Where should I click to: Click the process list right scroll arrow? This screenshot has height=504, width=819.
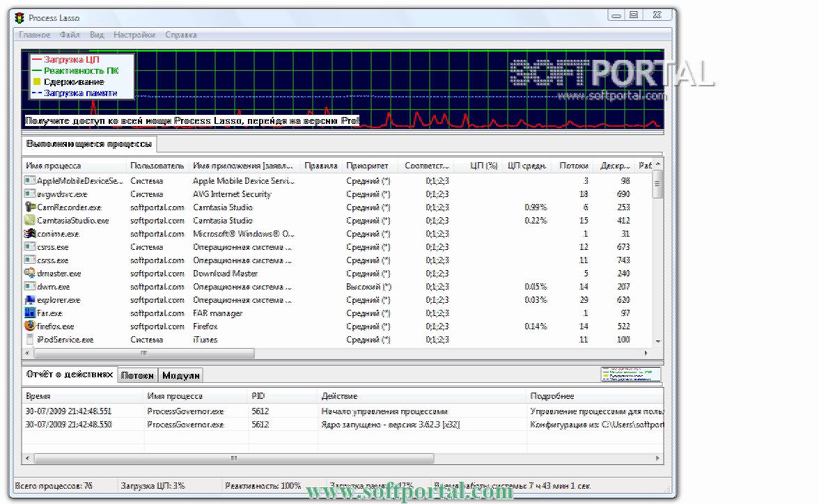point(646,353)
